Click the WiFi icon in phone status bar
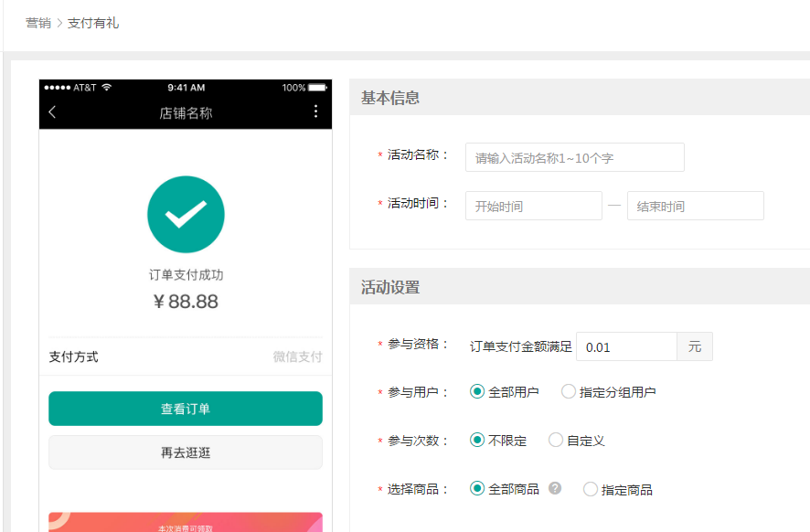This screenshot has height=532, width=810. (107, 88)
